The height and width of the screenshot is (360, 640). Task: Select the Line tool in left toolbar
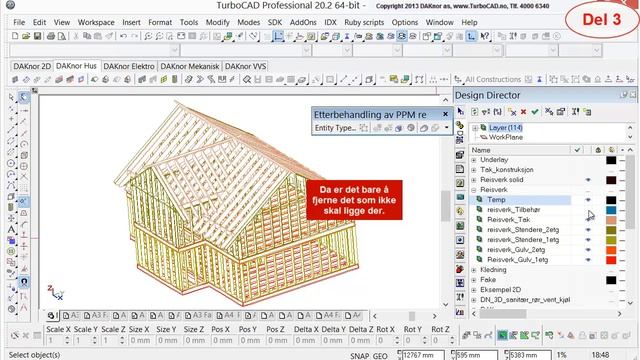(11, 130)
